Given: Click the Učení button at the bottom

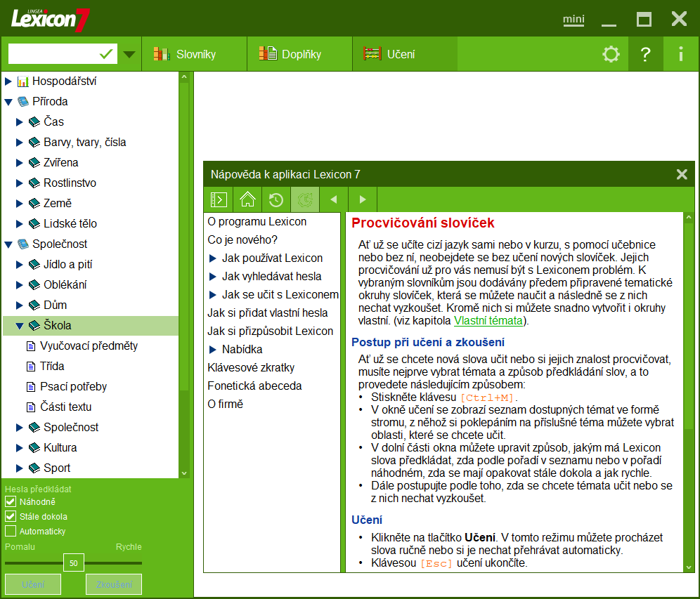Looking at the screenshot, I should click(33, 584).
